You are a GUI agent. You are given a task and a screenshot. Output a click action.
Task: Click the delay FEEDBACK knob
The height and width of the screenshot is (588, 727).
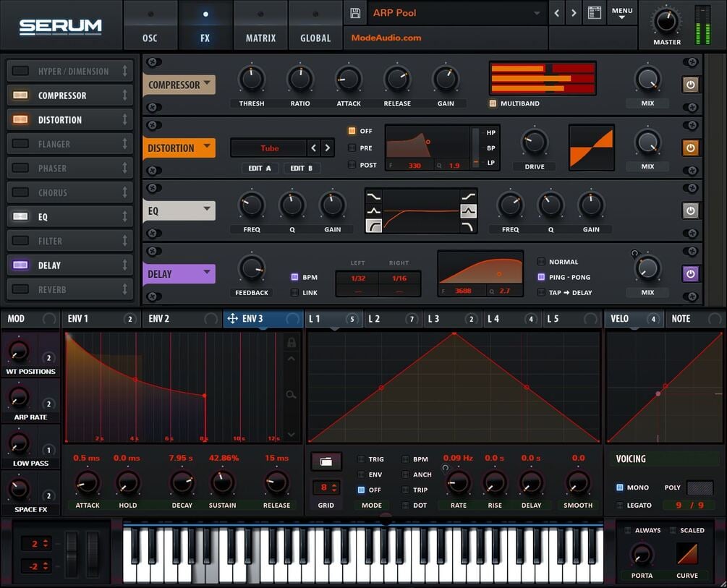coord(252,268)
